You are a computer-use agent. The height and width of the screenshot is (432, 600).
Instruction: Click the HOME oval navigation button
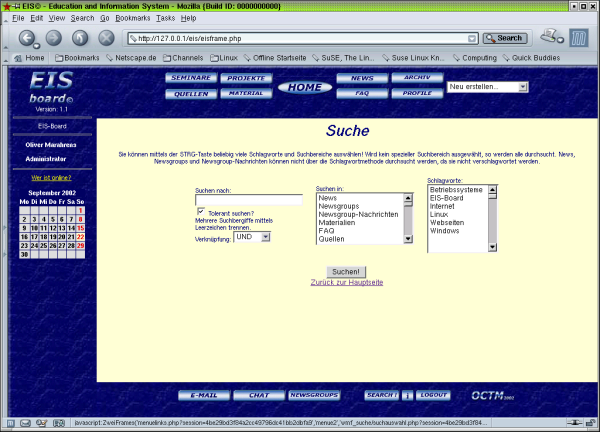(304, 87)
